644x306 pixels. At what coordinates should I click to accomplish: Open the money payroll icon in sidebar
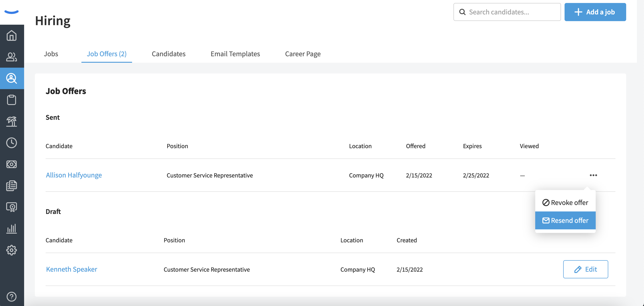pos(12,164)
